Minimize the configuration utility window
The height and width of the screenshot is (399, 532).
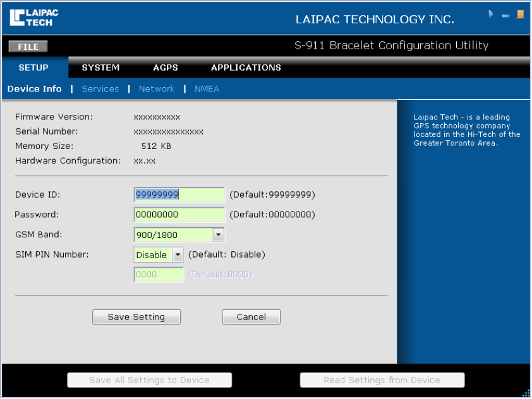[x=505, y=16]
